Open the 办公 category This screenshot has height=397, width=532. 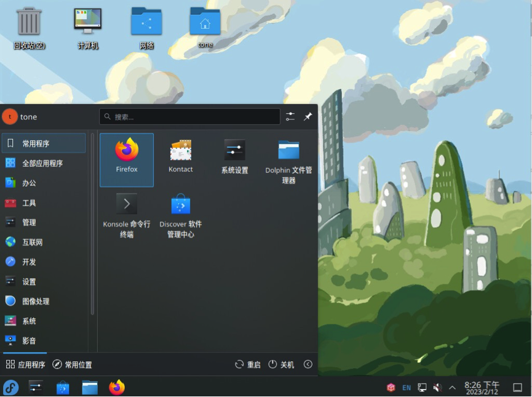[x=44, y=183]
